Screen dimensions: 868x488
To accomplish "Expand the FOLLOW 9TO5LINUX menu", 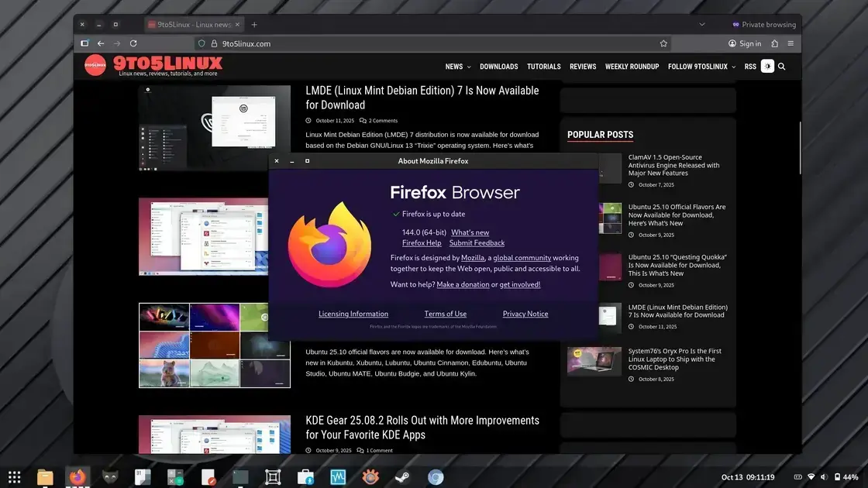I will 701,67.
